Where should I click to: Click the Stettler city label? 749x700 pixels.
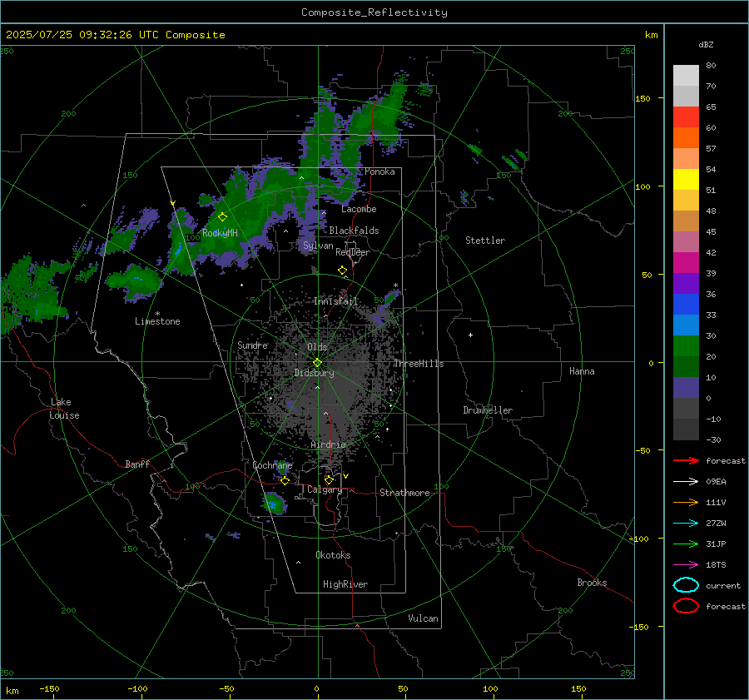click(x=485, y=241)
